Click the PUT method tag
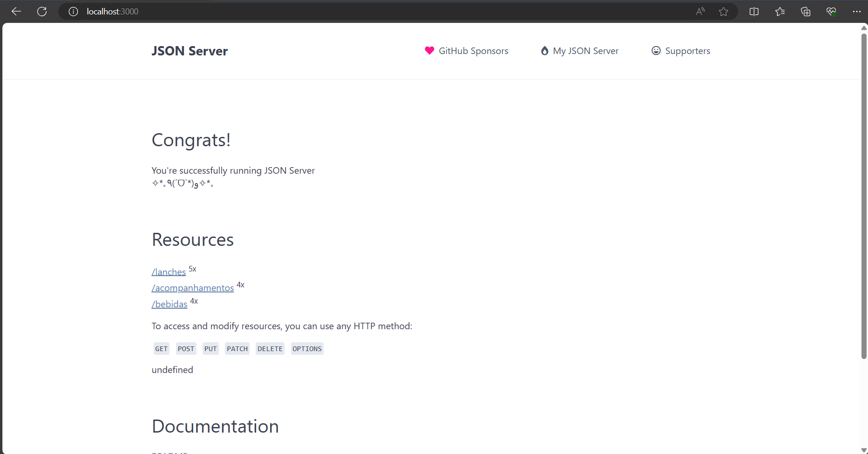Screen dimensions: 868x454 210,349
